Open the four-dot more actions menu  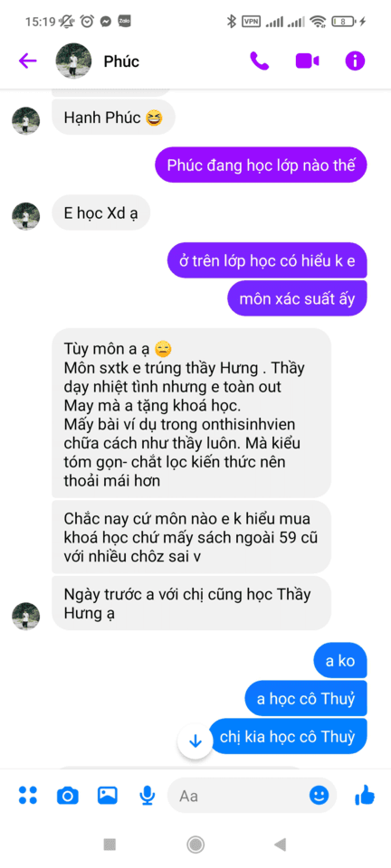point(28,796)
